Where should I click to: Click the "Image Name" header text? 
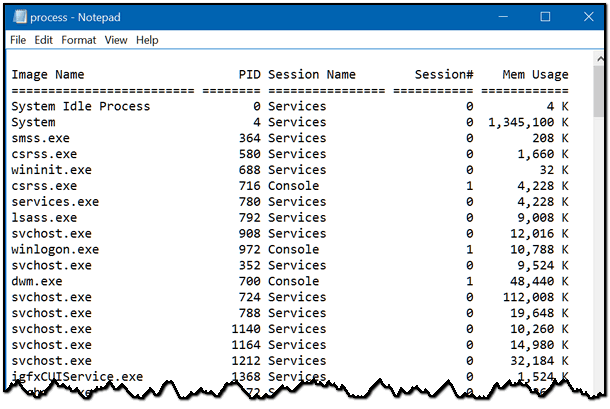pyautogui.click(x=48, y=74)
